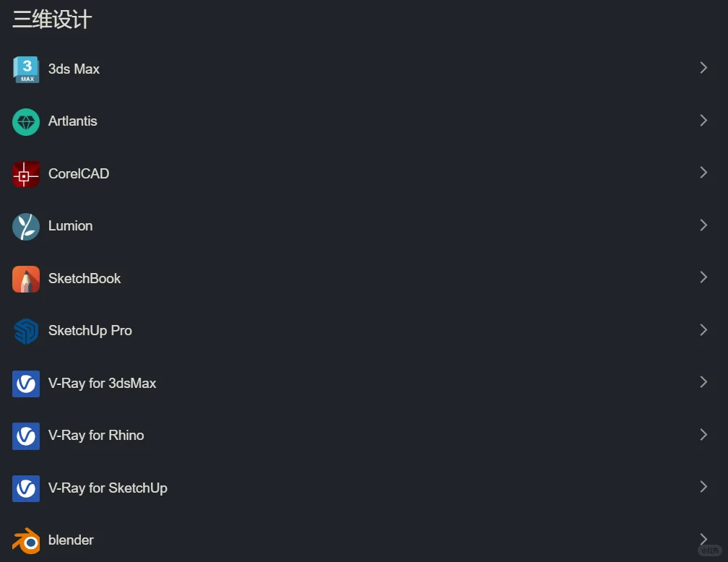Open the Lumion row chevron
This screenshot has width=728, height=562.
tap(703, 225)
